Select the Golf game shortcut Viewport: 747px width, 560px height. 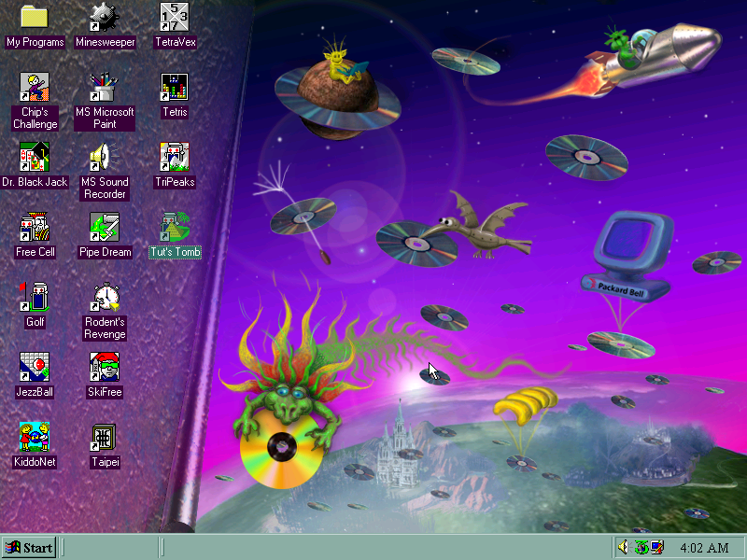(35, 297)
